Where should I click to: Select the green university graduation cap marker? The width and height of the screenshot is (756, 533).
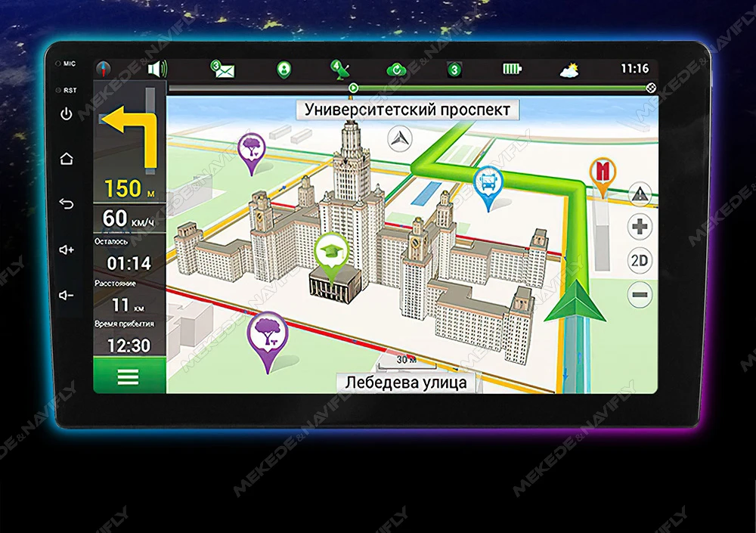click(x=330, y=251)
